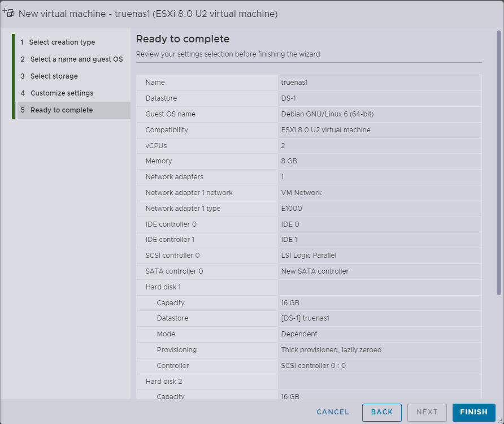The height and width of the screenshot is (424, 504).
Task: Click the Memory 8 GB value
Action: tap(289, 161)
